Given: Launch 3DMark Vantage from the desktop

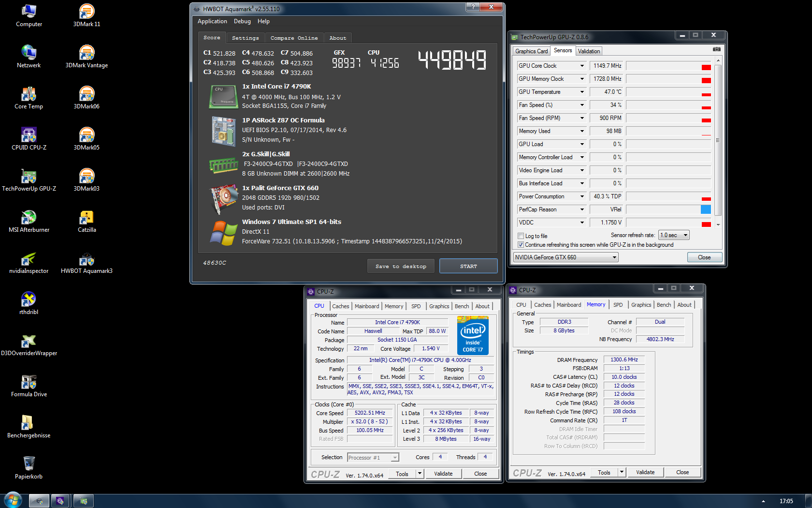Looking at the screenshot, I should pyautogui.click(x=87, y=57).
